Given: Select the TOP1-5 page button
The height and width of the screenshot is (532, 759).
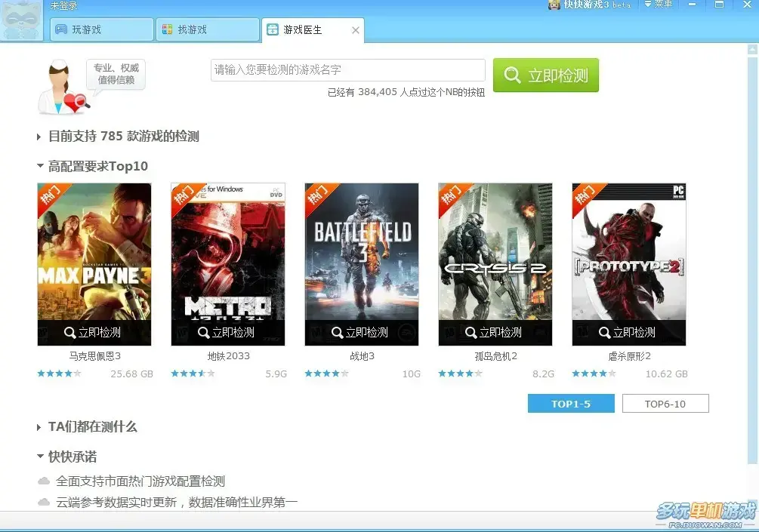Looking at the screenshot, I should [x=571, y=404].
